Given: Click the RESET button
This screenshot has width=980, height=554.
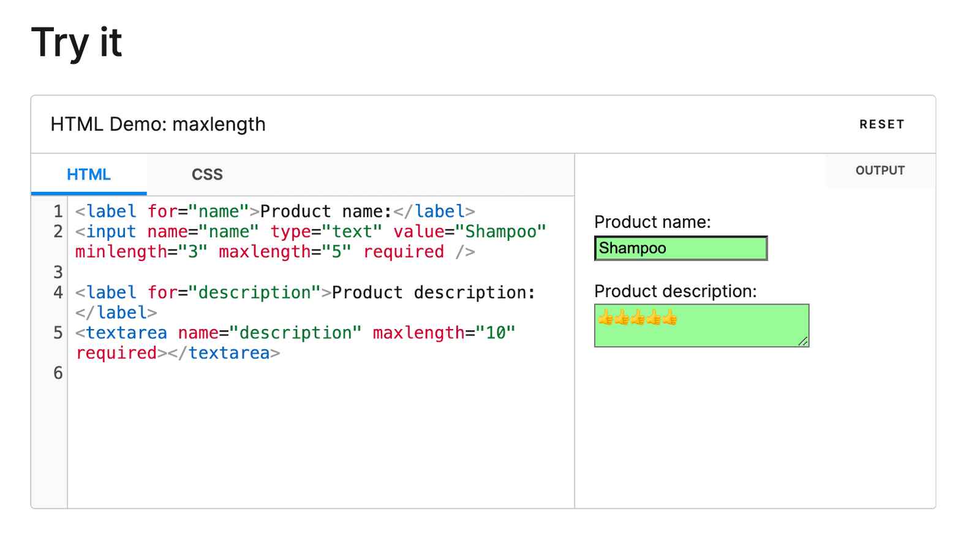Looking at the screenshot, I should coord(881,124).
